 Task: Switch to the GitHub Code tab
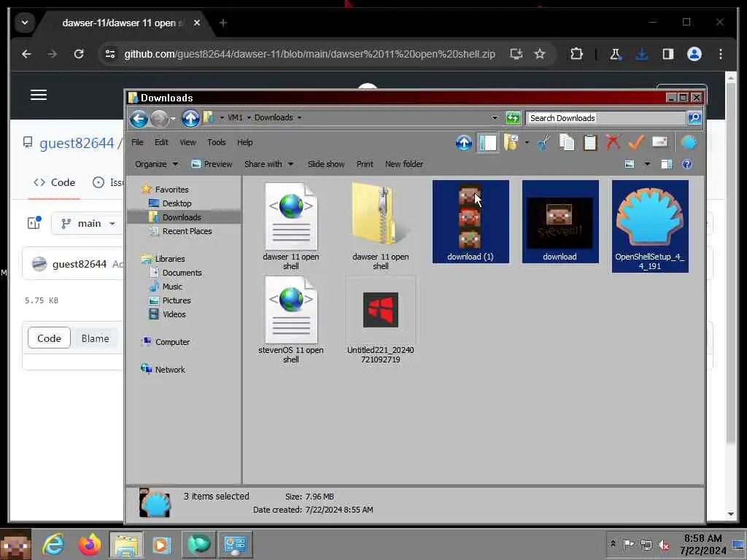tap(54, 182)
